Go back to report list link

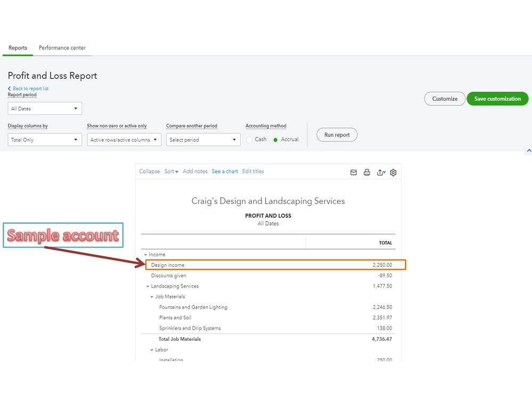(x=30, y=88)
